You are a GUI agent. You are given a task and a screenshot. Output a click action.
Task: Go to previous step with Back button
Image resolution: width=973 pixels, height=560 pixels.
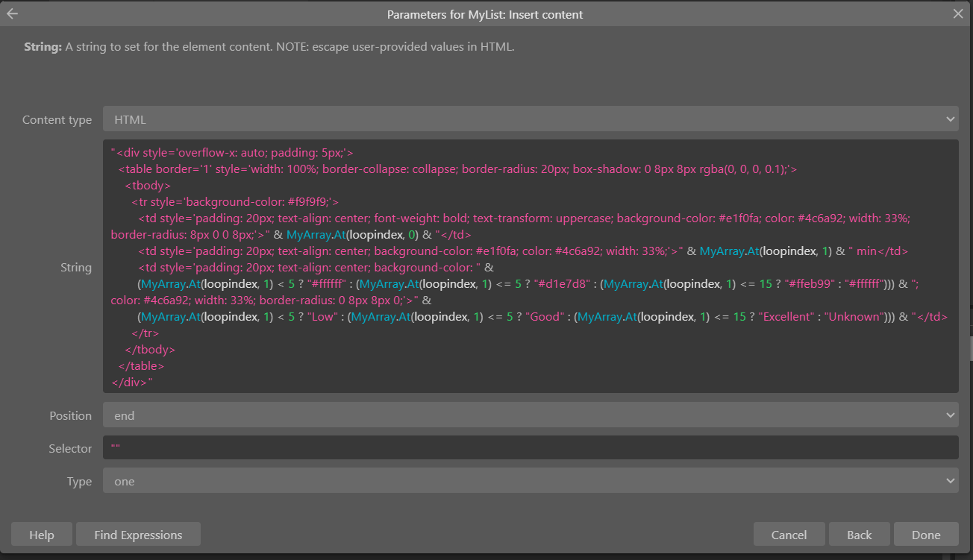coord(859,535)
